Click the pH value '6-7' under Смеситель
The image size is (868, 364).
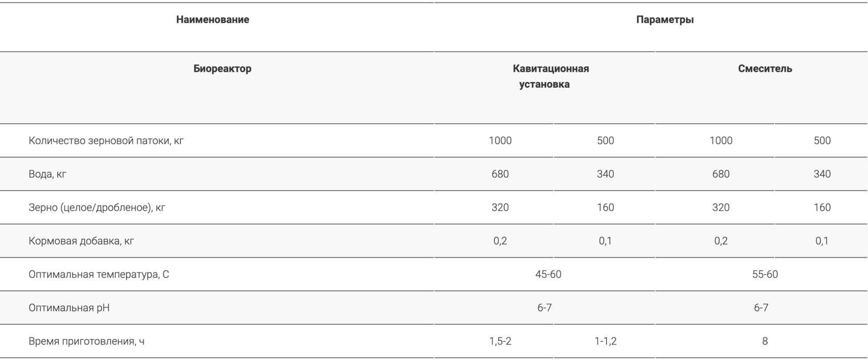point(761,308)
